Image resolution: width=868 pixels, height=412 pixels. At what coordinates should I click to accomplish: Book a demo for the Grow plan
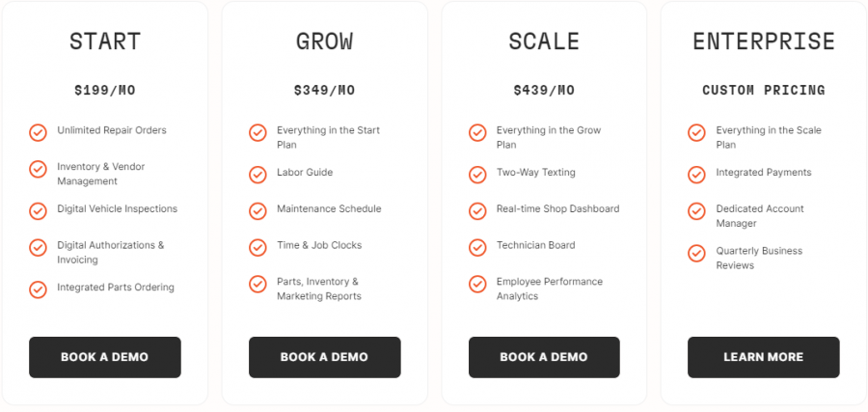coord(324,357)
